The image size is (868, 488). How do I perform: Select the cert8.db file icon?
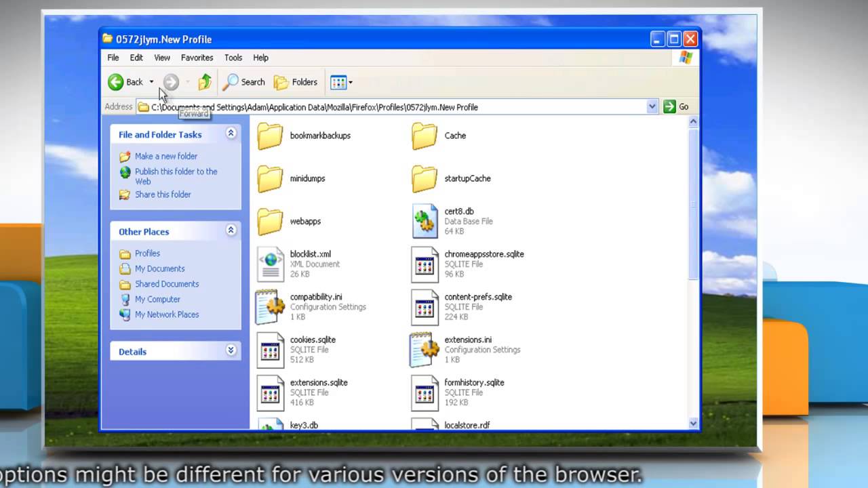pos(425,222)
